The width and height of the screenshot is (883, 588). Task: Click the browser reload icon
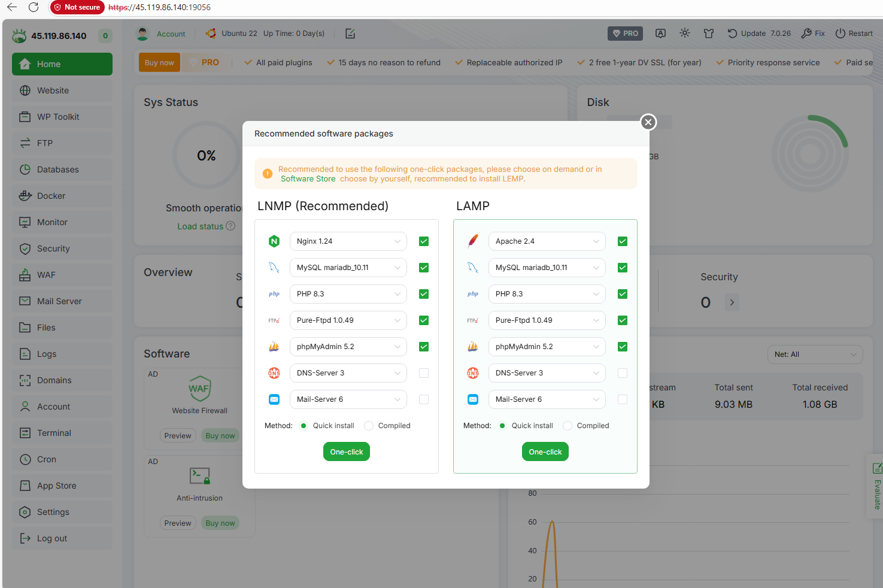point(34,7)
